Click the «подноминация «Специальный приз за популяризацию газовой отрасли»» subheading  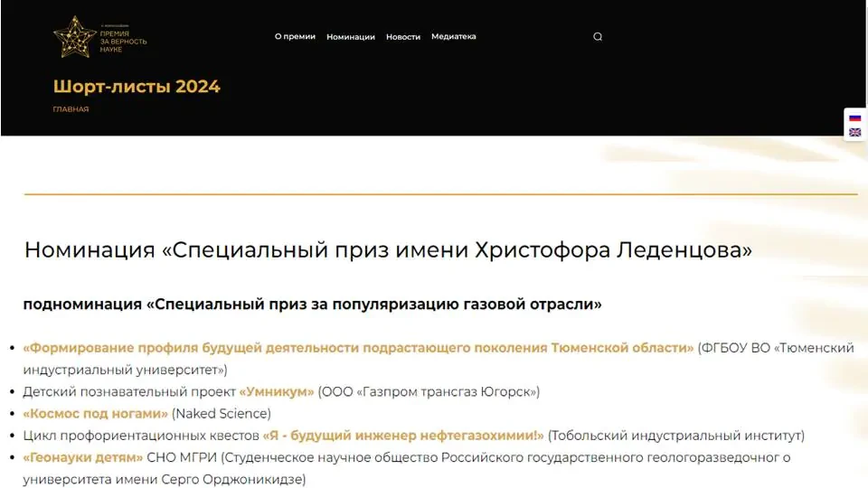click(x=312, y=305)
